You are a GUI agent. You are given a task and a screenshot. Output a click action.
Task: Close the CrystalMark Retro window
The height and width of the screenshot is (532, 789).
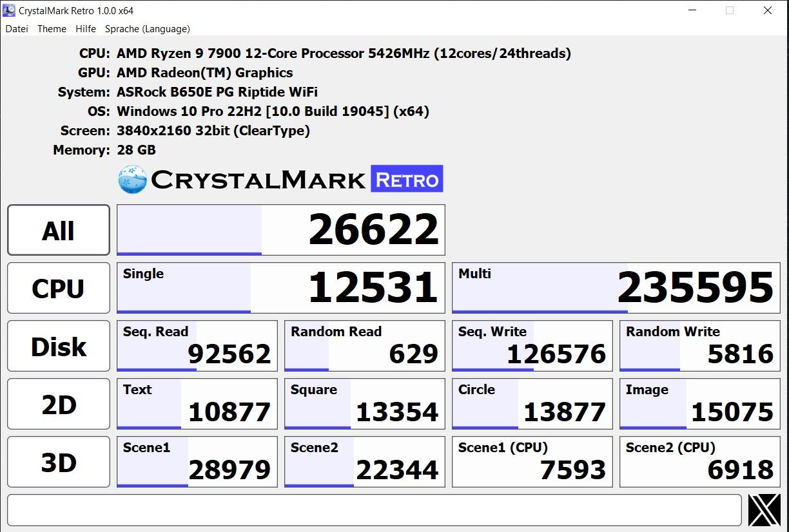coord(768,10)
